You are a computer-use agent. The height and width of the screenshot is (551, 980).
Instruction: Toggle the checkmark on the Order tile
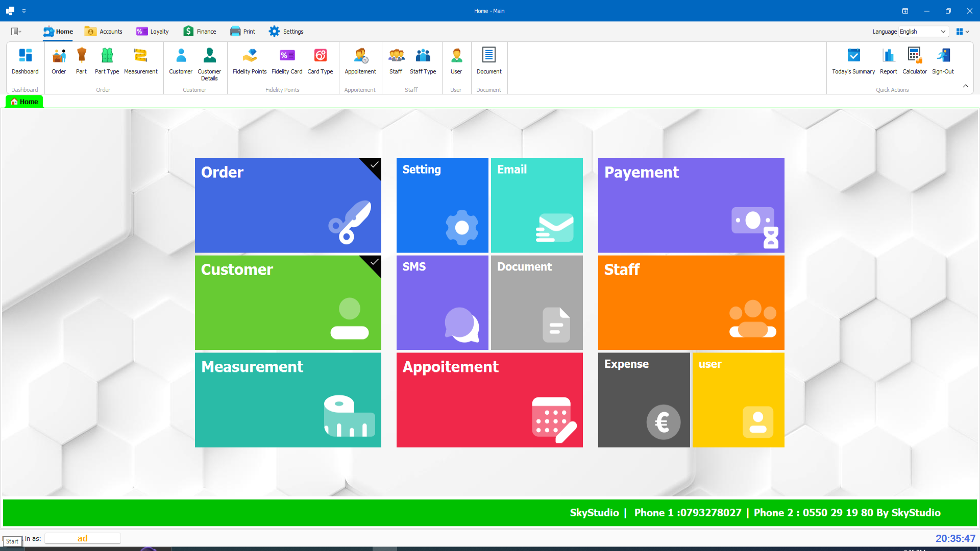[375, 165]
